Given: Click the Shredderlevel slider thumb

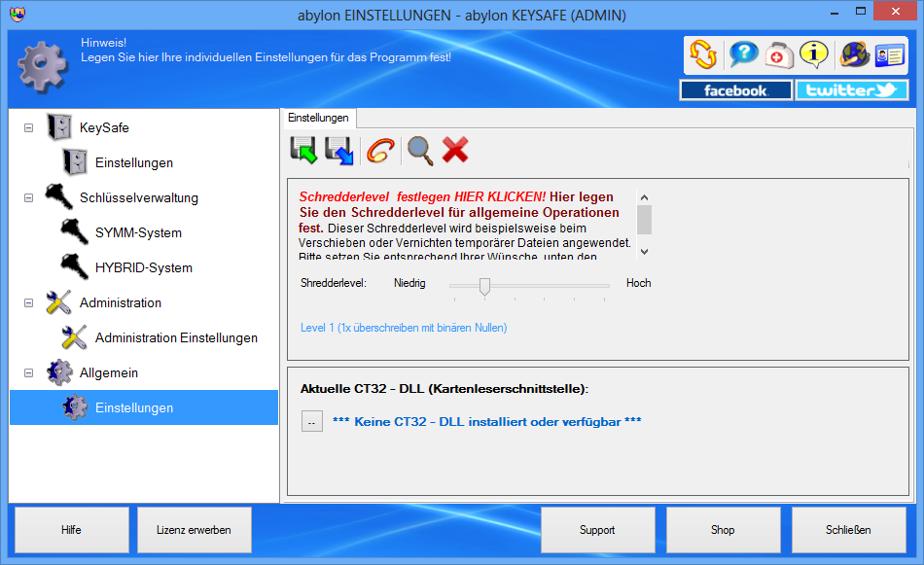Looking at the screenshot, I should pos(485,286).
